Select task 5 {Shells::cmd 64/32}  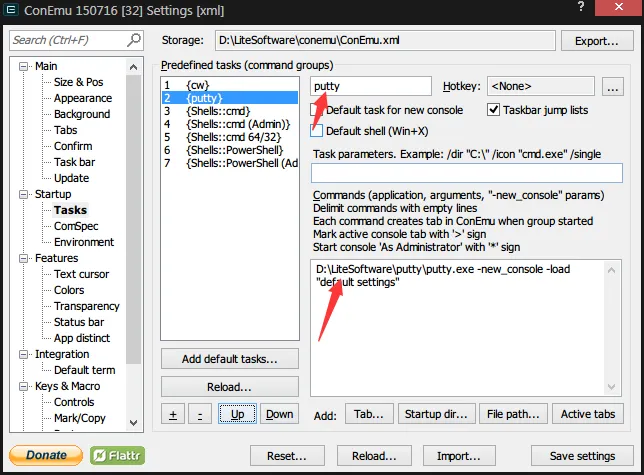pos(230,137)
